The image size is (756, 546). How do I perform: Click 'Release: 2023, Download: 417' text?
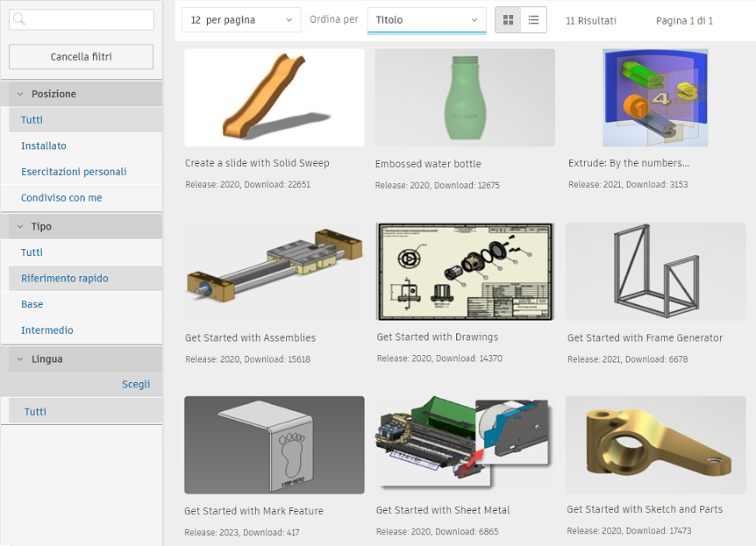click(242, 533)
